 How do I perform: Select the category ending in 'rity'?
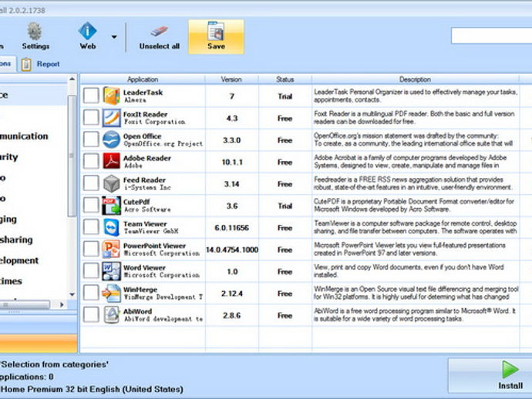click(x=8, y=157)
